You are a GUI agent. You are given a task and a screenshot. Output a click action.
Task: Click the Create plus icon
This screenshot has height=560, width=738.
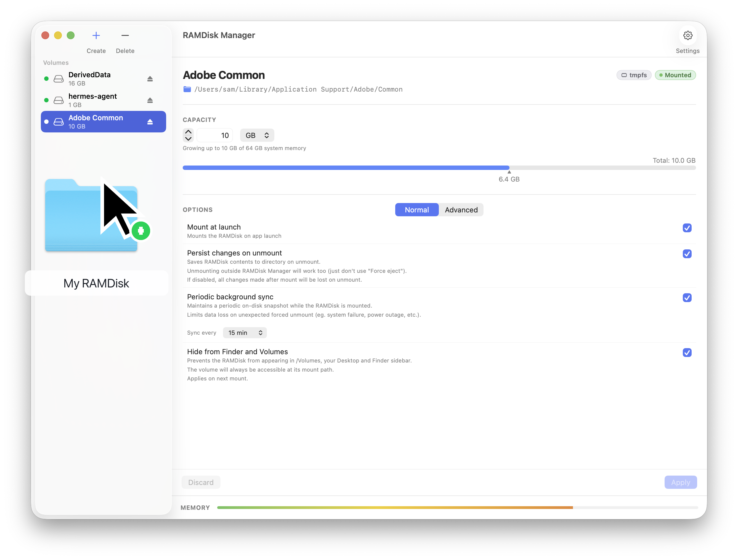click(x=96, y=35)
